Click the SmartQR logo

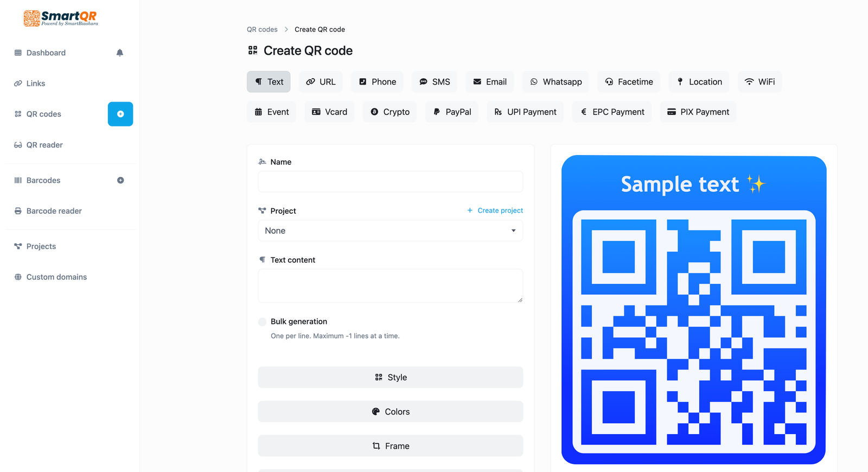coord(61,18)
